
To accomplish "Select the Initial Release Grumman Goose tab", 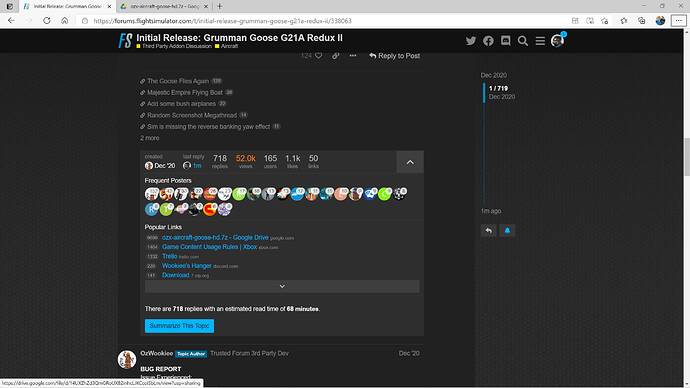I will pos(67,6).
